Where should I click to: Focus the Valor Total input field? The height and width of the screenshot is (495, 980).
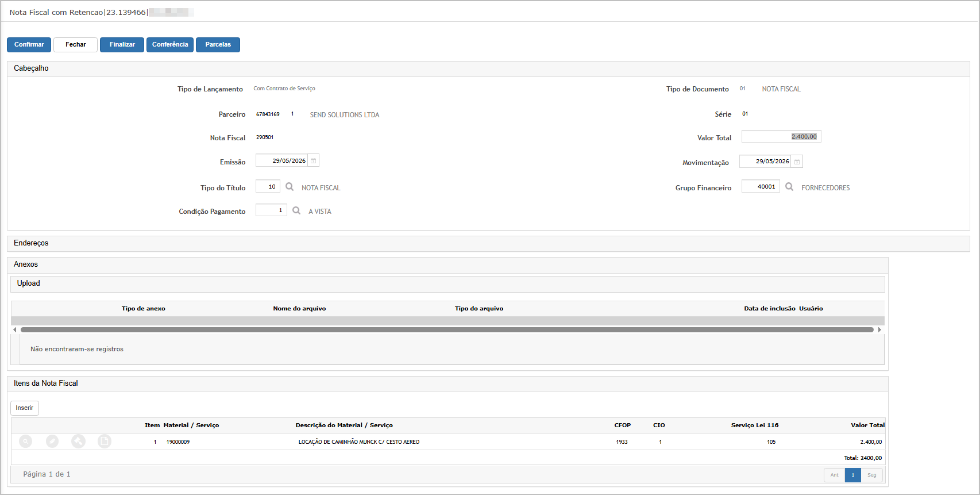click(781, 136)
